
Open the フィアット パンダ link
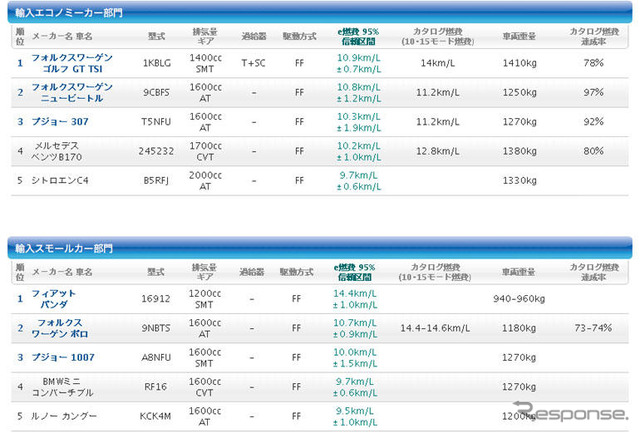coord(53,299)
